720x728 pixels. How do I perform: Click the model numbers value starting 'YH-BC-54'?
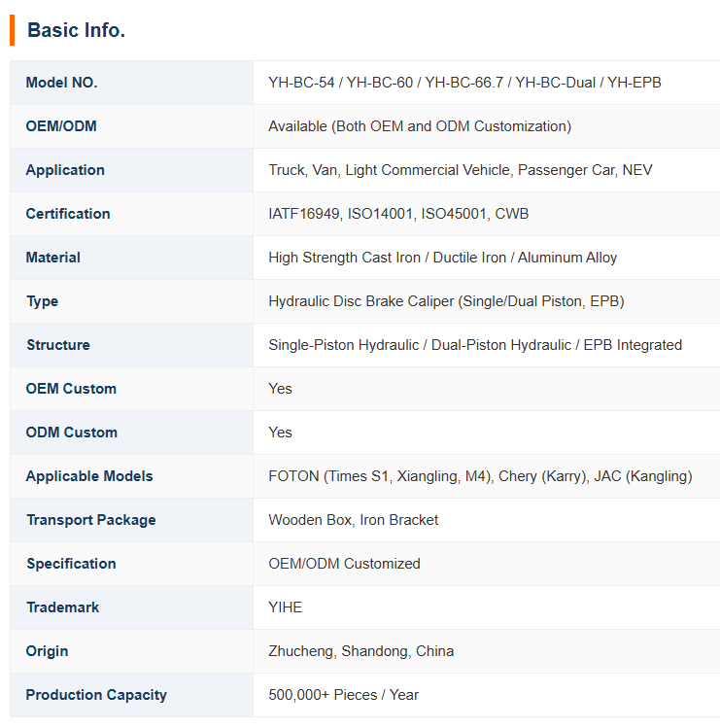coord(464,83)
